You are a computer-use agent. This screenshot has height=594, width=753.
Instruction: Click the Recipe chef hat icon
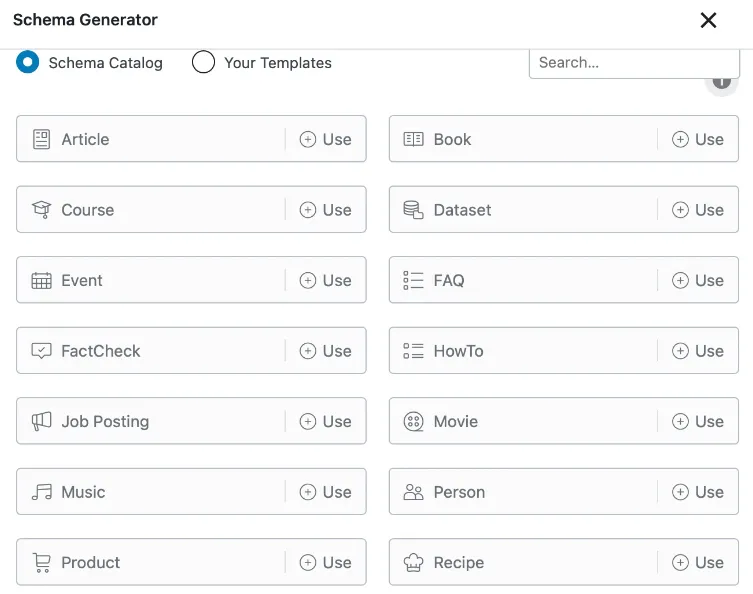(x=413, y=563)
